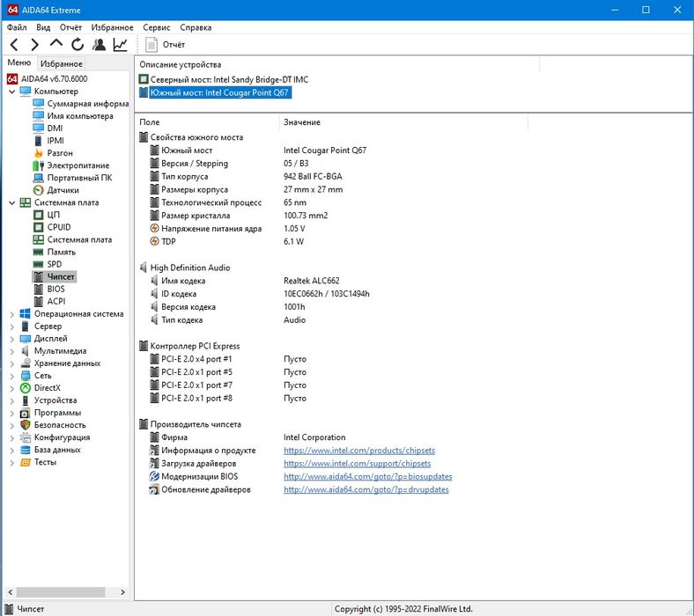Switch to the Избранное sidebar tab

coord(62,63)
